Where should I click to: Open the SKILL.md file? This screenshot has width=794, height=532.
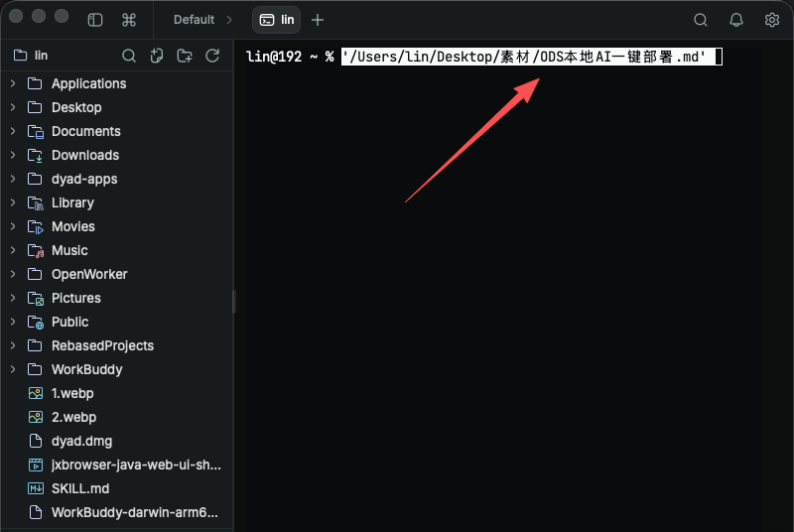point(116,488)
